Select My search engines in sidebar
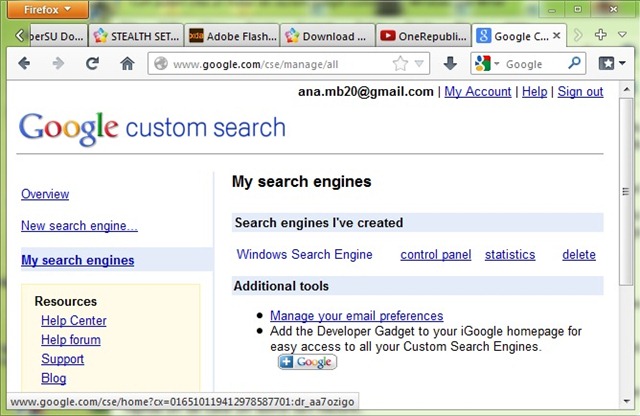 click(x=78, y=260)
